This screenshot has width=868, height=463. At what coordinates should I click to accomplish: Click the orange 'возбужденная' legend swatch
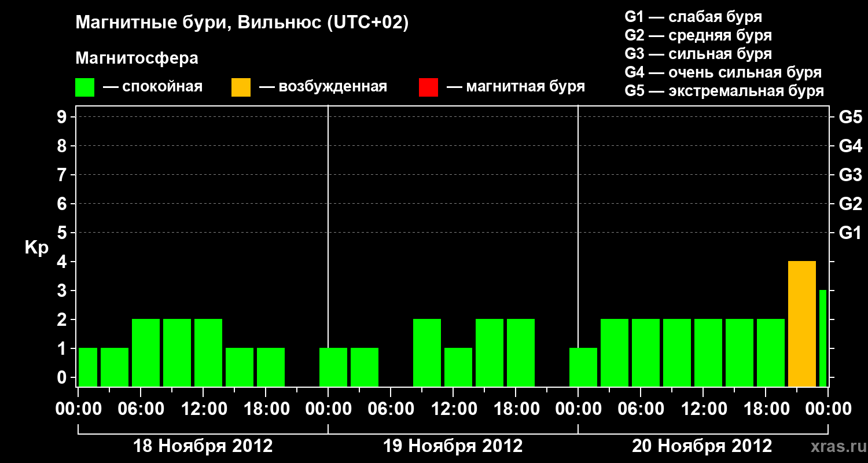point(241,87)
